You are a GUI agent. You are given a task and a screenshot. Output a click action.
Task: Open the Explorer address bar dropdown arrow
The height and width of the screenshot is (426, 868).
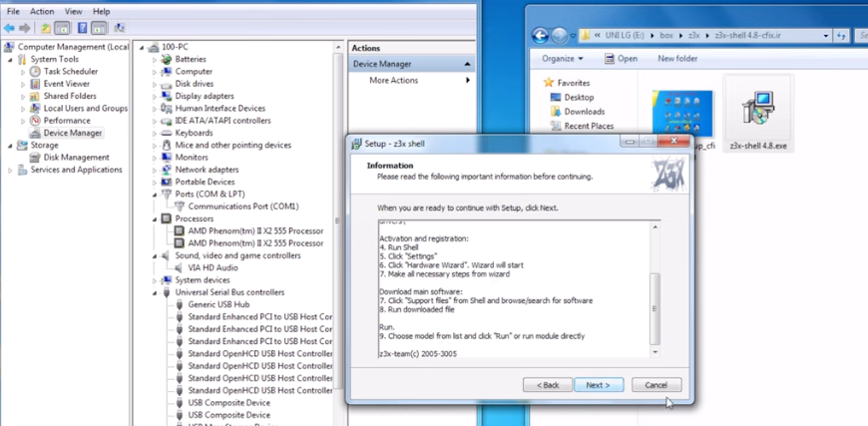tap(826, 35)
